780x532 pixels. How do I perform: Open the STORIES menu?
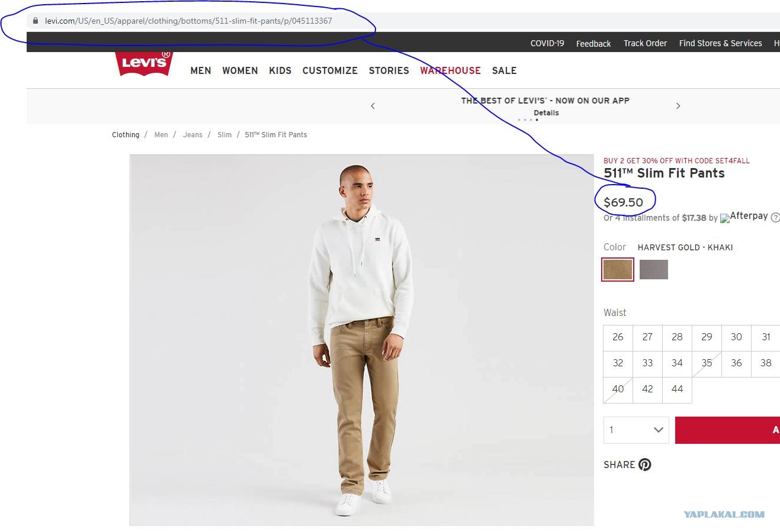coord(389,70)
